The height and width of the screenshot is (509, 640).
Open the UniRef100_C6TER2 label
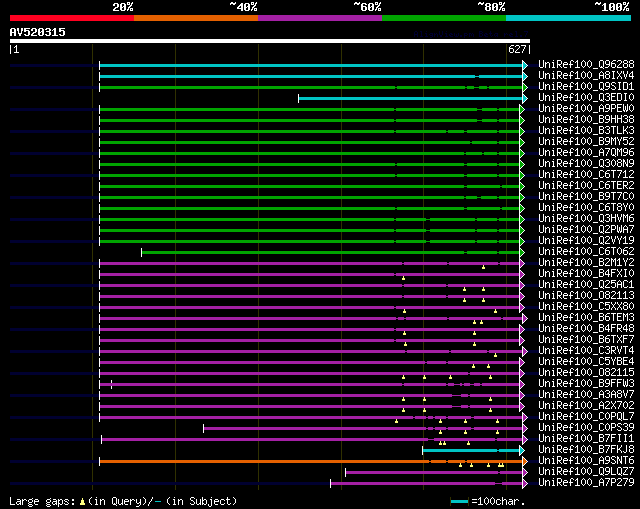586,186
